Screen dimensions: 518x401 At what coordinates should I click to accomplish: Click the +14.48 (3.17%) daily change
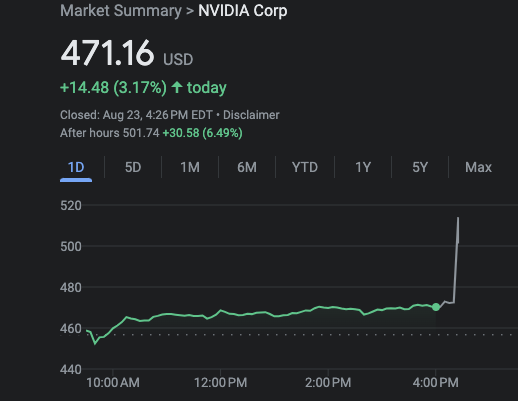pos(113,88)
